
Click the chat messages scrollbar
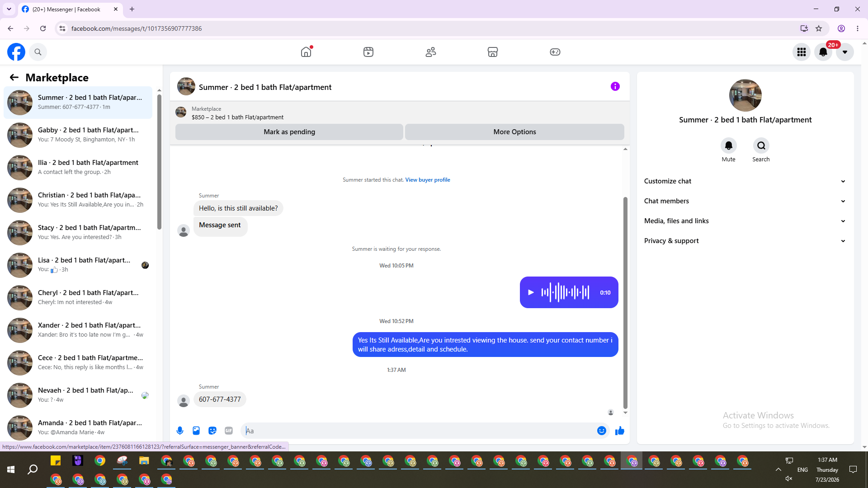625,303
